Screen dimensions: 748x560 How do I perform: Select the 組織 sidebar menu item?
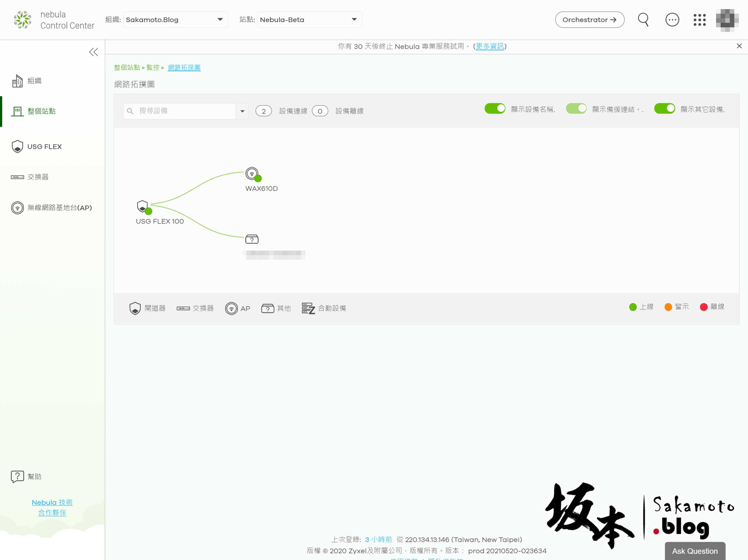26,81
